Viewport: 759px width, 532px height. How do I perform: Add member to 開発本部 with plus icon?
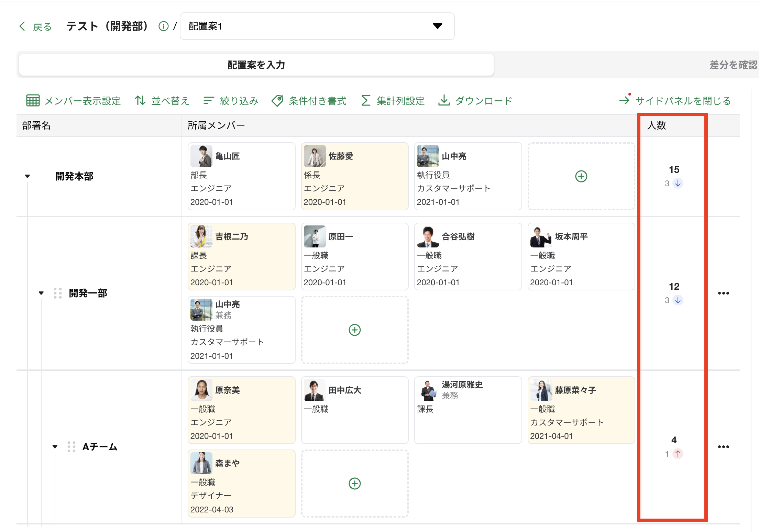[581, 176]
